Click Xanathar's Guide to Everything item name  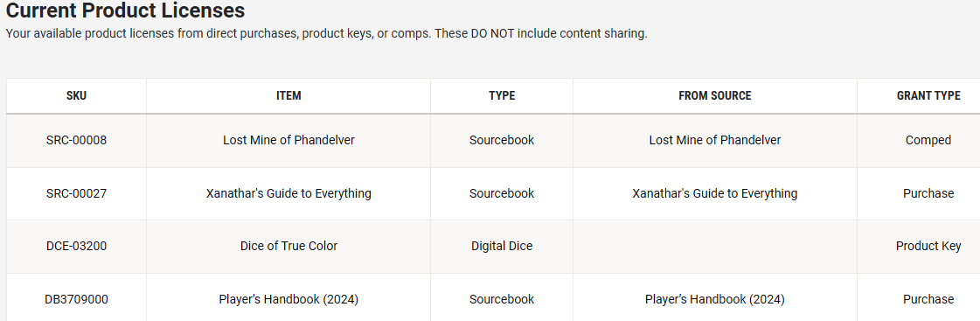(288, 193)
